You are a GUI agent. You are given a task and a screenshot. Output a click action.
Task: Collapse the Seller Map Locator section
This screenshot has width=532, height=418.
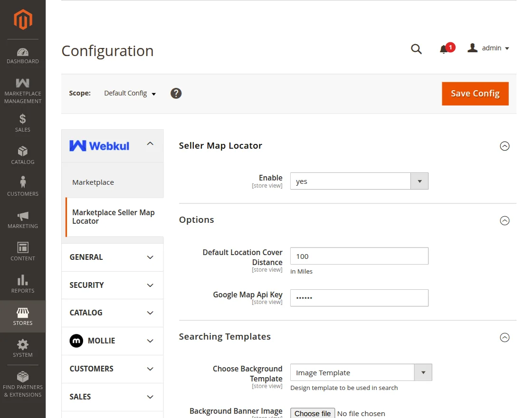coord(504,146)
